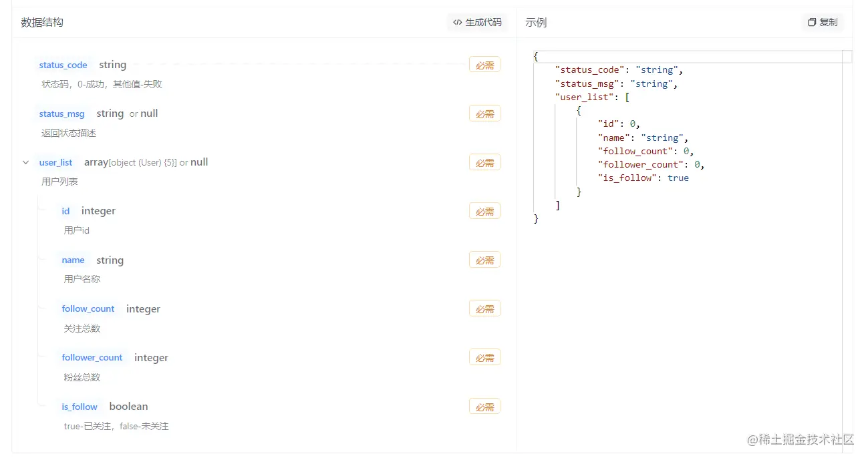The width and height of the screenshot is (868, 460).
Task: Click the "status_code": "string" line in example
Action: coord(619,70)
